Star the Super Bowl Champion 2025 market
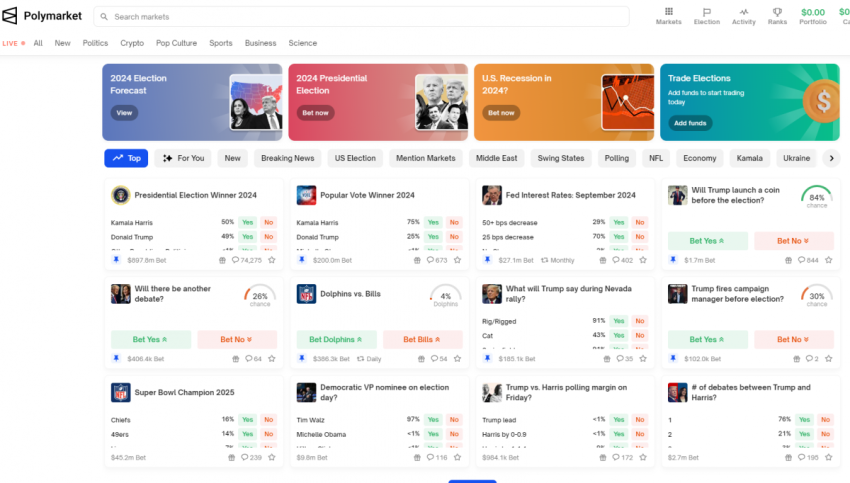Viewport: 850px width, 483px height. pos(272,458)
